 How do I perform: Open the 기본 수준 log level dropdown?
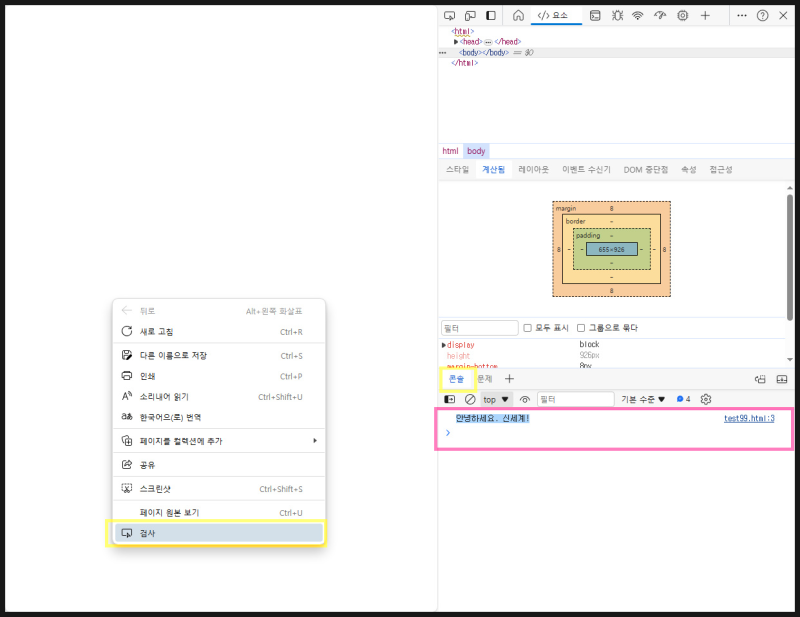coord(643,399)
